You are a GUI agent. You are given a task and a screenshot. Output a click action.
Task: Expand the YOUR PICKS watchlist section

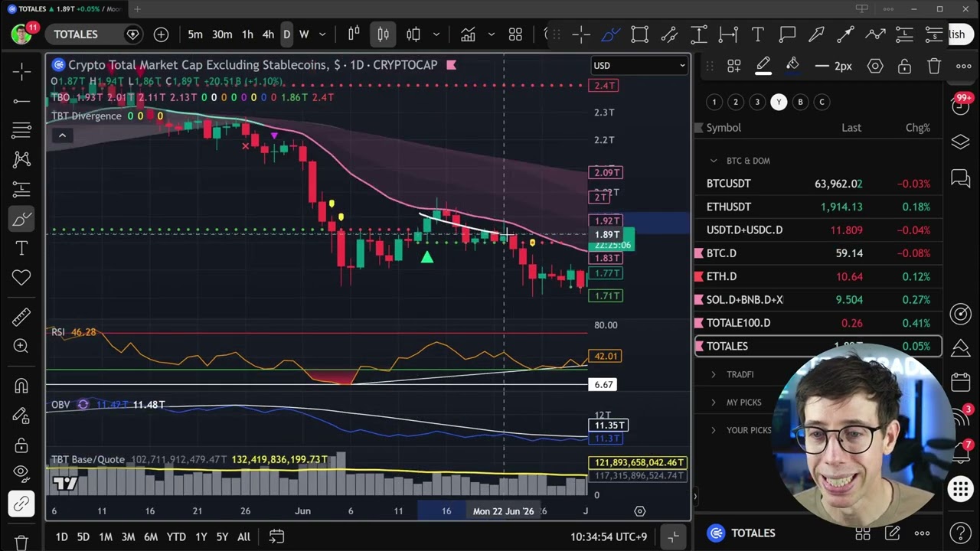(714, 430)
